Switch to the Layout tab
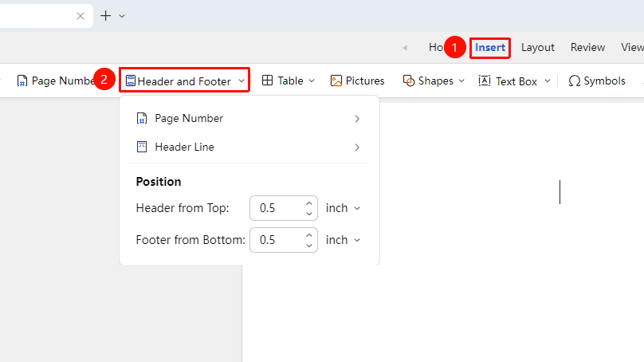Viewport: 644px width, 362px height. tap(538, 48)
